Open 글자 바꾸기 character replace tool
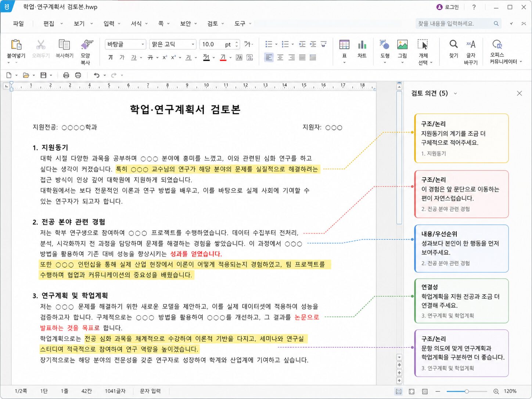 (471, 44)
